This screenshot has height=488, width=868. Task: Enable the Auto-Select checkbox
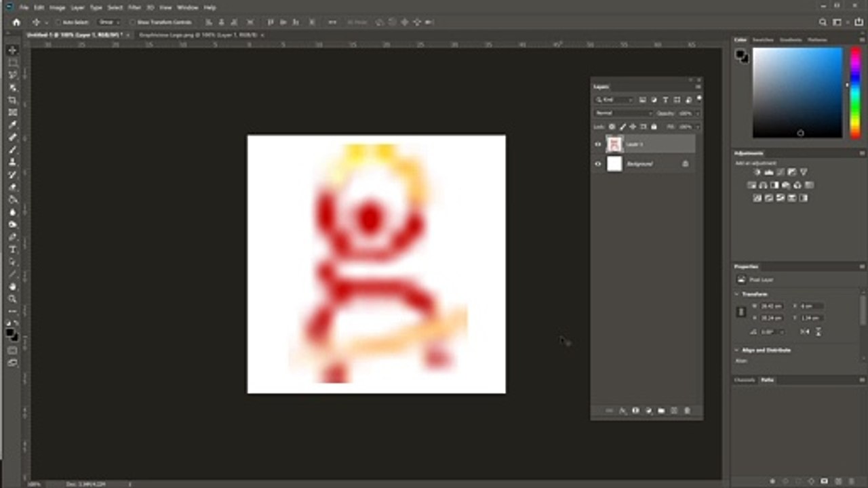point(59,22)
